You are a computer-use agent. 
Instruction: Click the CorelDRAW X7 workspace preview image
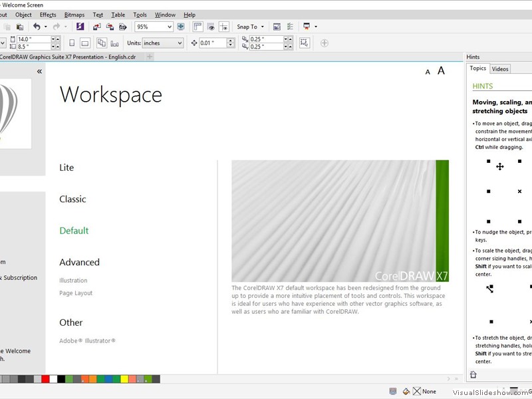click(x=340, y=221)
